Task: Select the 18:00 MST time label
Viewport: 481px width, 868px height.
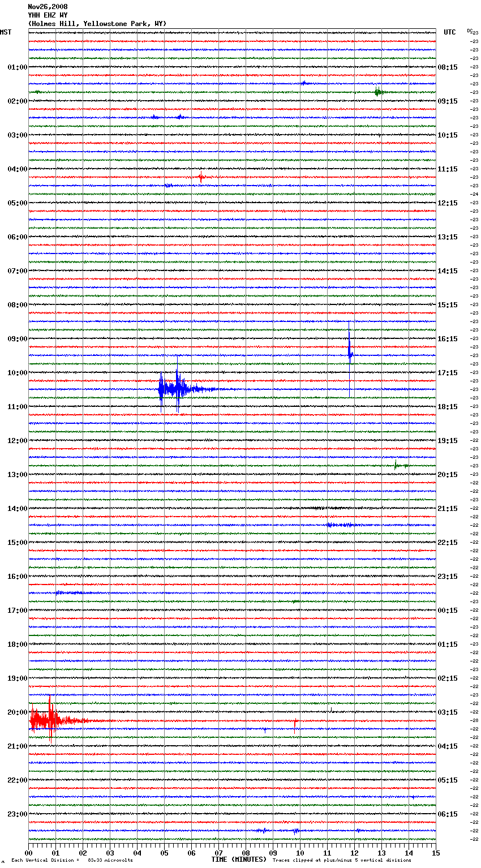Action: (18, 644)
